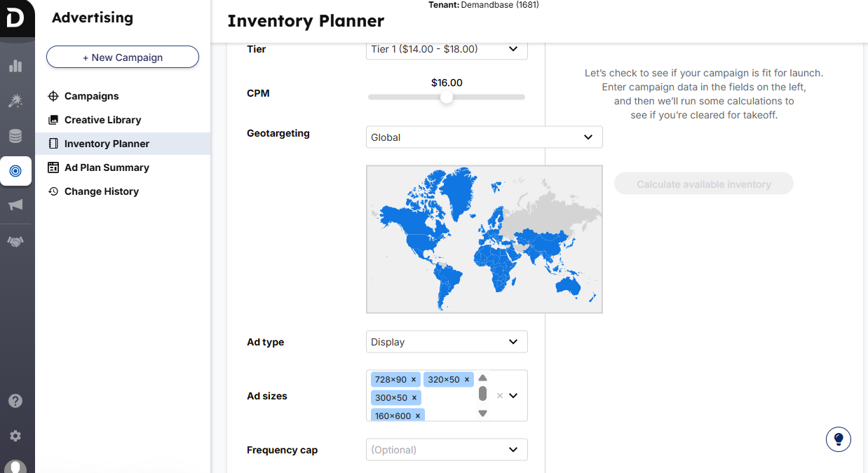Clear all selected ad sizes
The width and height of the screenshot is (868, 473).
click(500, 395)
